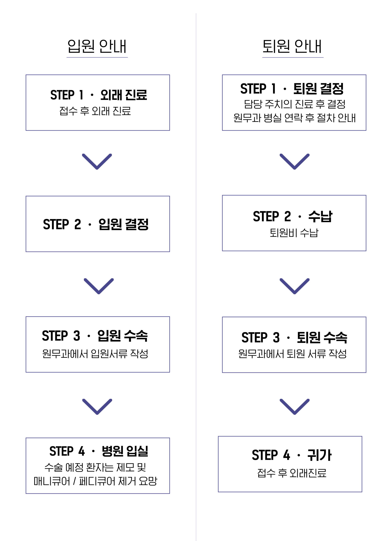
Task: Open the STEP 4 병원 입실 box
Action: pyautogui.click(x=98, y=466)
